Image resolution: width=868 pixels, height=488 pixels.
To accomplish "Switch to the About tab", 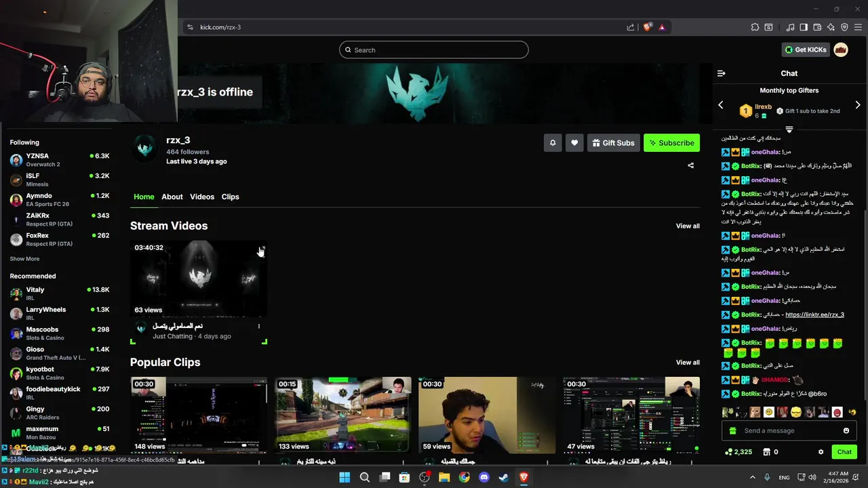I will [x=172, y=197].
